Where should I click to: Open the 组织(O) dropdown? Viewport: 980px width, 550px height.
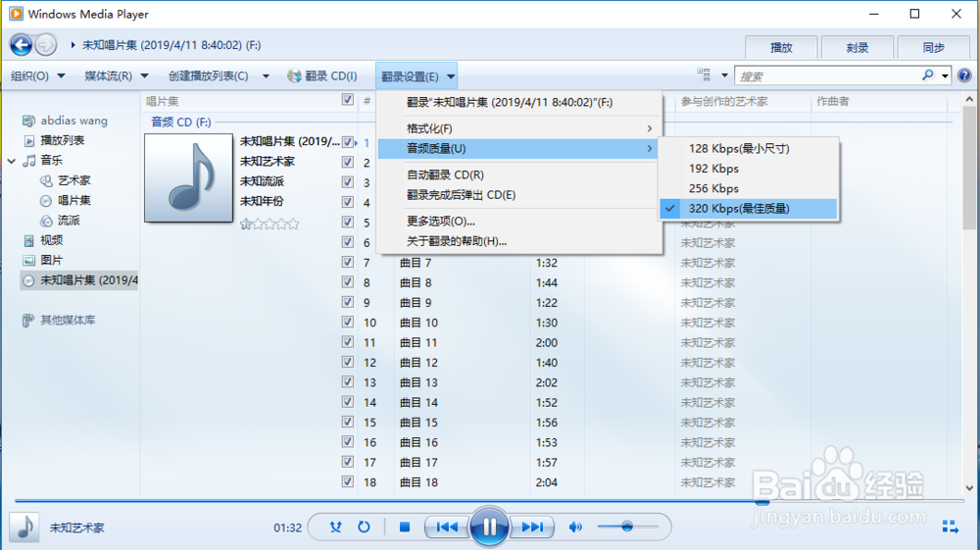click(x=37, y=75)
